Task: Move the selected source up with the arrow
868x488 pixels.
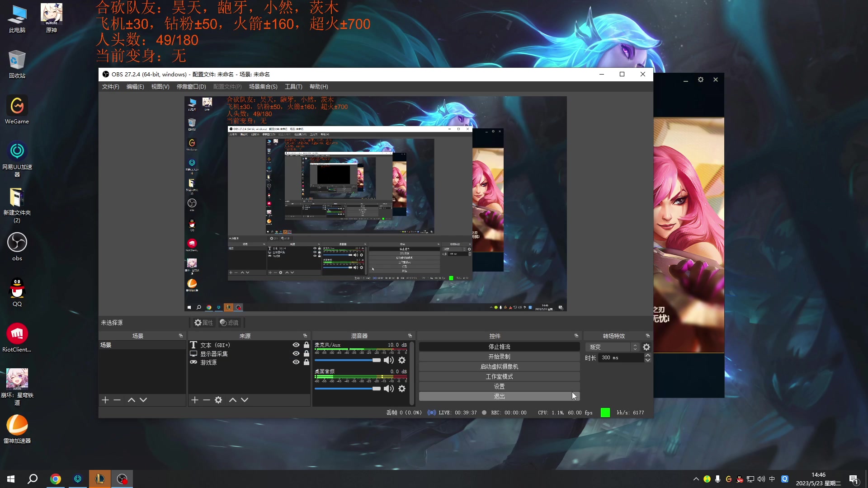Action: (x=233, y=400)
